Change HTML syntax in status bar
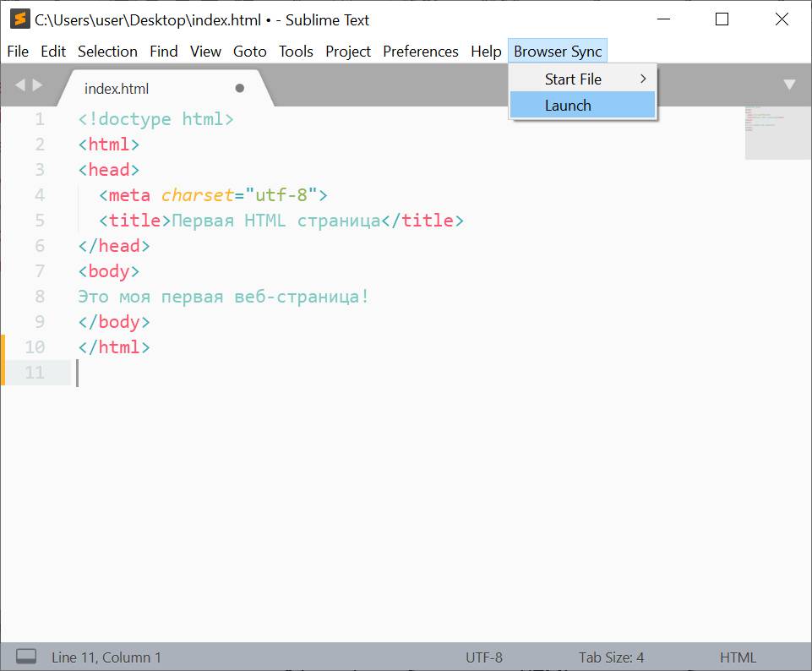Image resolution: width=812 pixels, height=671 pixels. 738,657
